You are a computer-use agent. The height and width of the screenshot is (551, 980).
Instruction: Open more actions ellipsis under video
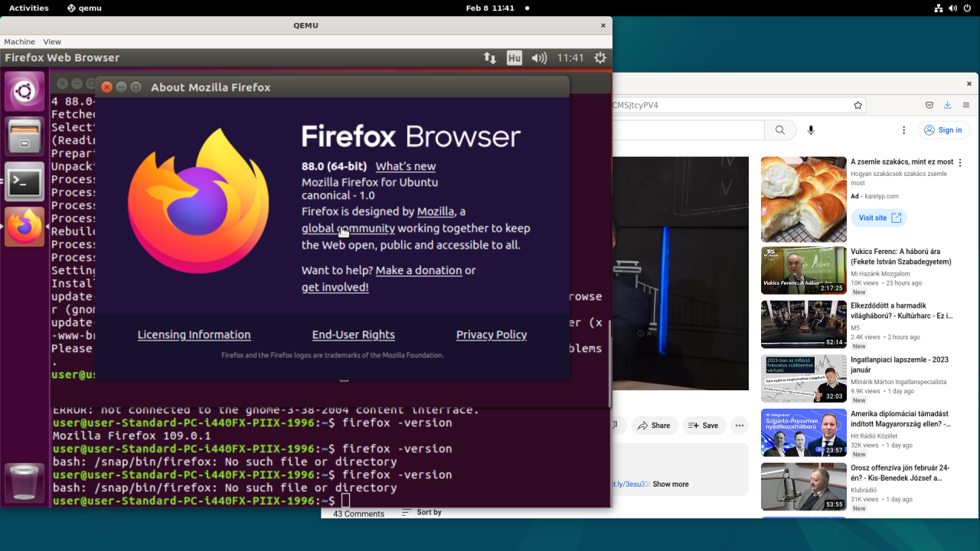[740, 425]
